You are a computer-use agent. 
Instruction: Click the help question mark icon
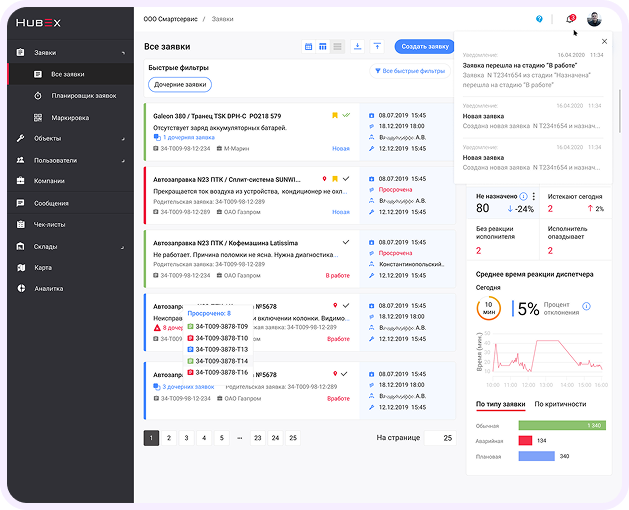point(540,19)
